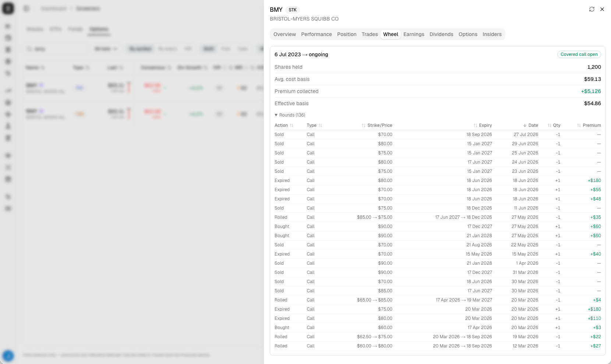Click the BRISTOL-MYERS SQUIBB CO company name

[x=304, y=19]
